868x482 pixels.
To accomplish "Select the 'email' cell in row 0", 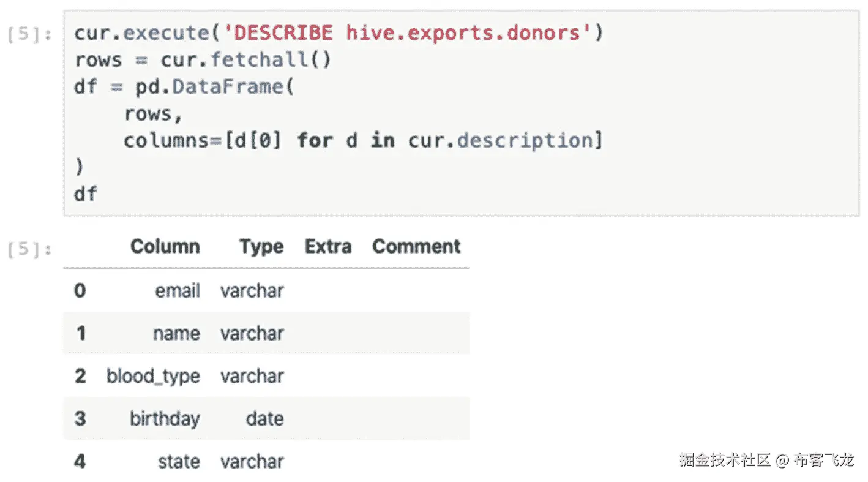I will pos(178,290).
